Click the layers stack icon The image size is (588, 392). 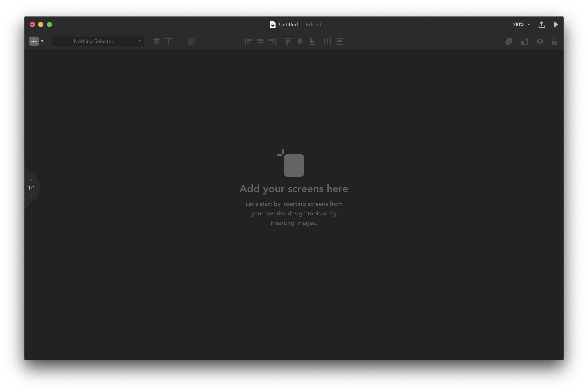pos(156,41)
